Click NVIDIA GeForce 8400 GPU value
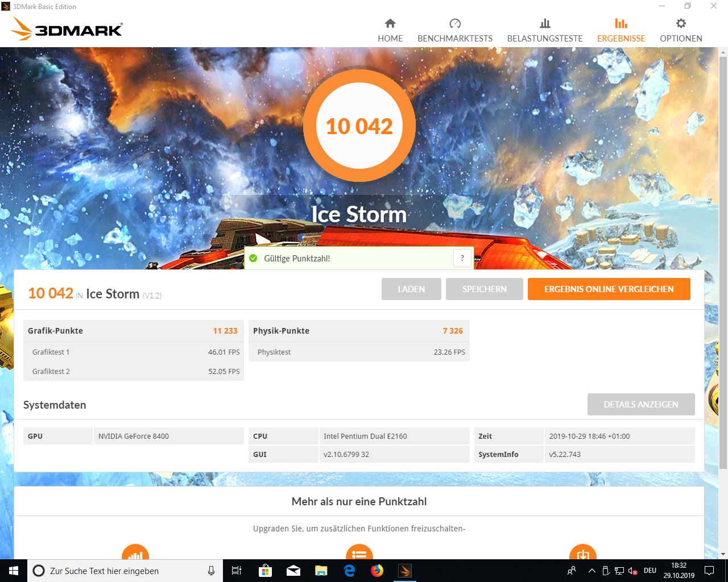Screen dimensions: 728x582 [x=134, y=436]
